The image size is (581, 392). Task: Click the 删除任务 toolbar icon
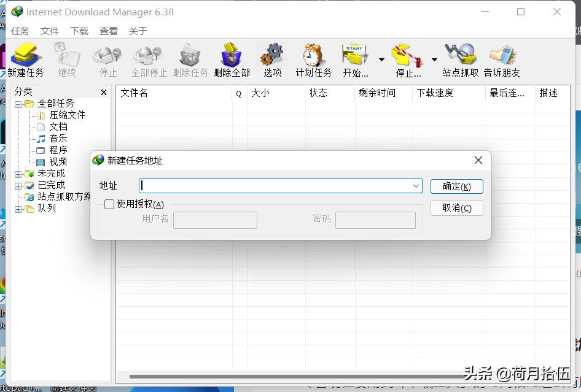(190, 60)
